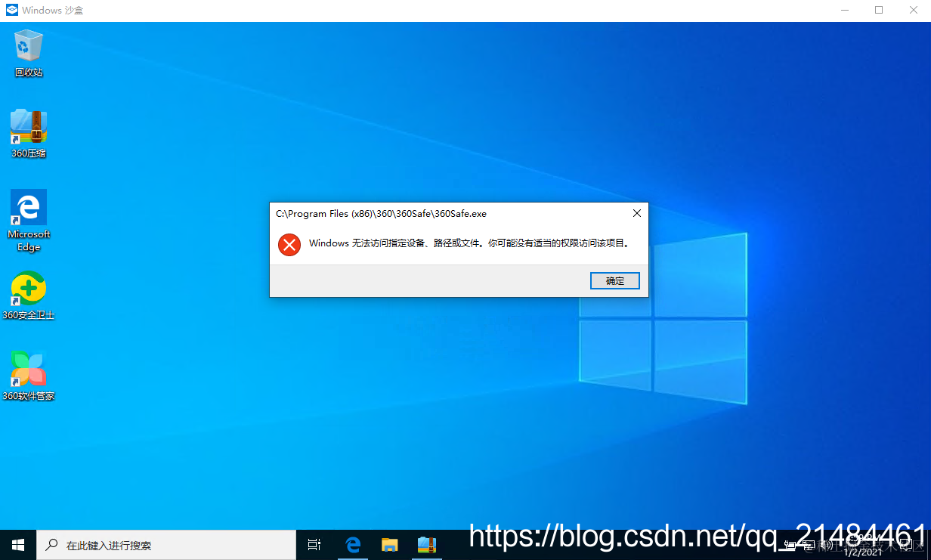Open Task View from the taskbar
The image size is (931, 560).
(314, 545)
